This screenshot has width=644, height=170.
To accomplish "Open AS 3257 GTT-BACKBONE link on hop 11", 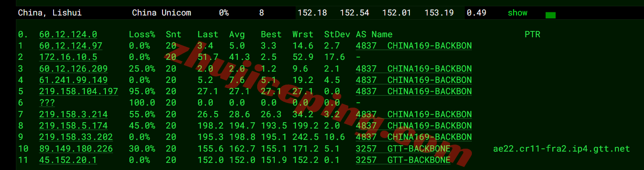I will tap(403, 160).
